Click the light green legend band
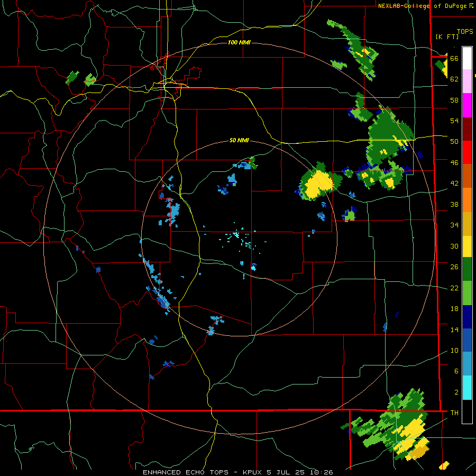Image resolution: width=476 pixels, height=476 pixels. pos(467,293)
